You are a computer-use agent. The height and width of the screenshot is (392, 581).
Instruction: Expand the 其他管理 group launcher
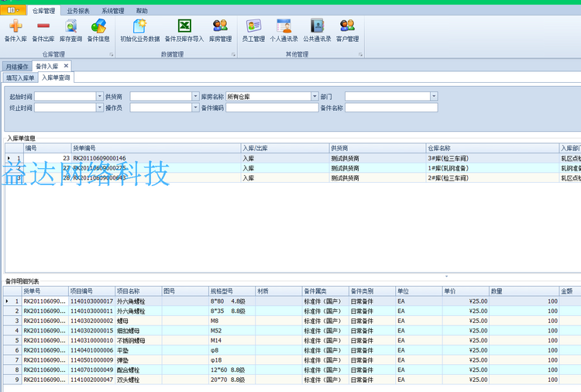[x=360, y=54]
